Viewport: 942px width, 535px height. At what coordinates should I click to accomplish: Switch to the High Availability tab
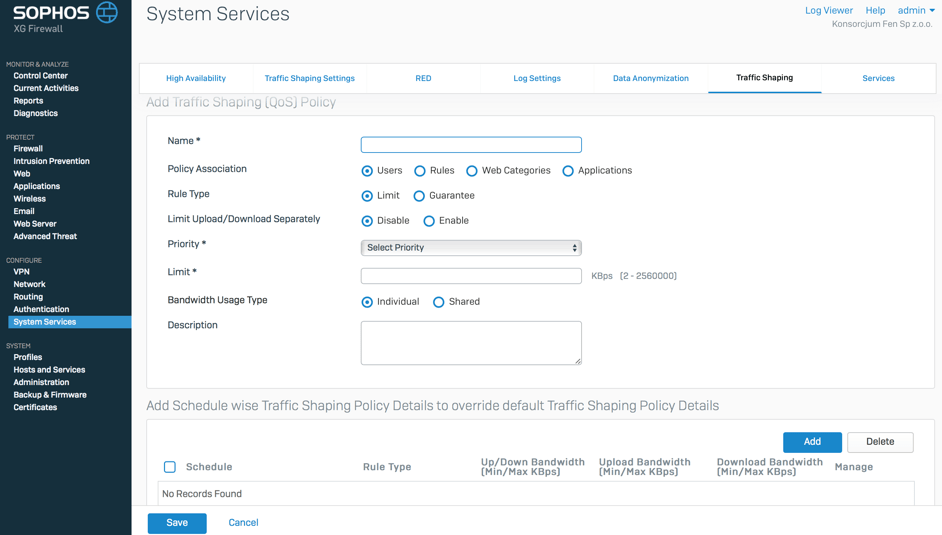pos(196,78)
